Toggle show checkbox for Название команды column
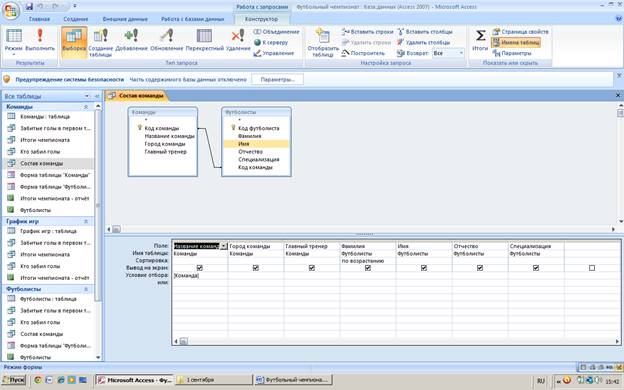The width and height of the screenshot is (624, 390). pyautogui.click(x=200, y=268)
